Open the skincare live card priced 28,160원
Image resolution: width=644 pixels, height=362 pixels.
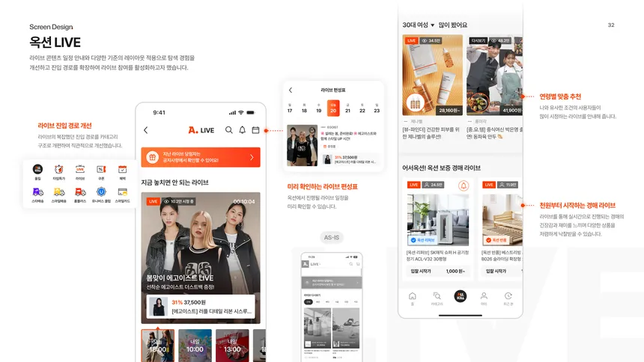tap(433, 75)
